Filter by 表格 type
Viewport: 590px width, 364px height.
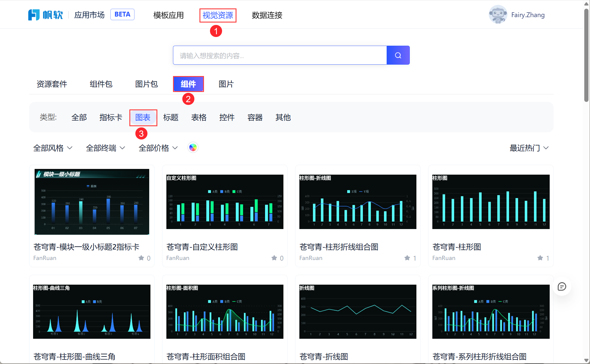coord(199,118)
